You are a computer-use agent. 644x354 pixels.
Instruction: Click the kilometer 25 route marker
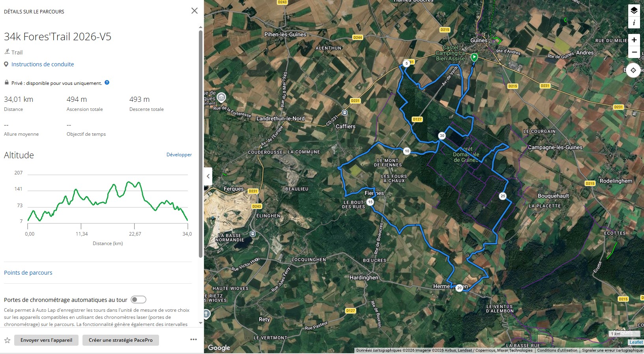coord(503,196)
